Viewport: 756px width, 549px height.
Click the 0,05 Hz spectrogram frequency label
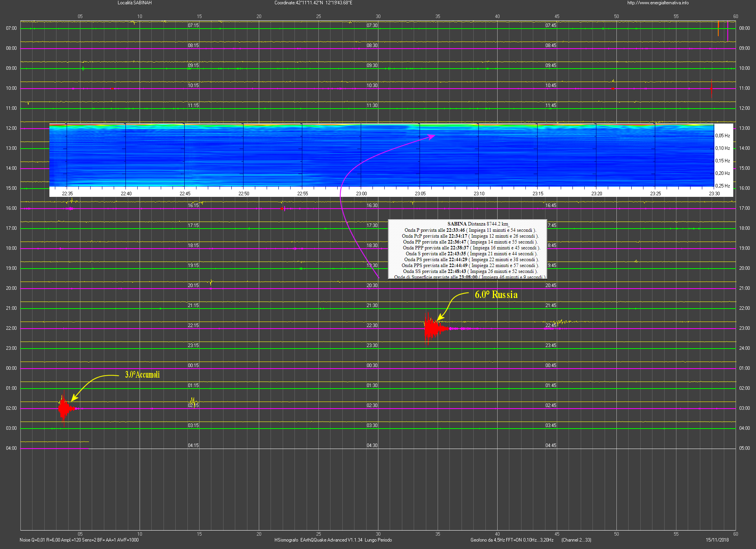(x=723, y=136)
